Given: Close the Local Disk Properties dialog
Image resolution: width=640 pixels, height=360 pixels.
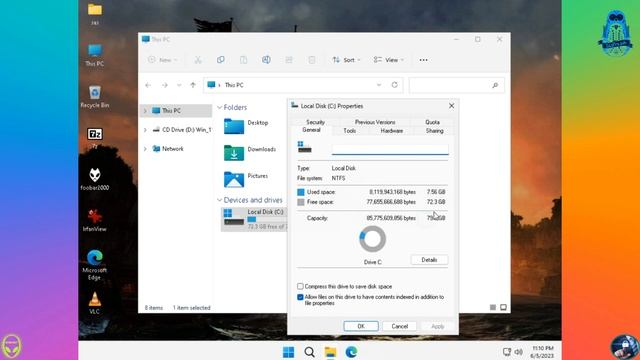Looking at the screenshot, I should pos(451,106).
